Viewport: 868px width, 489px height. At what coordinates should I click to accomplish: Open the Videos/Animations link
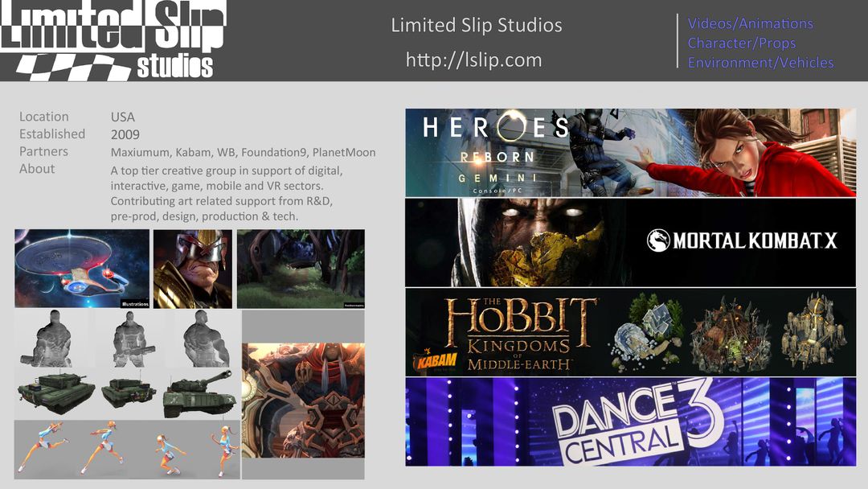pos(750,23)
